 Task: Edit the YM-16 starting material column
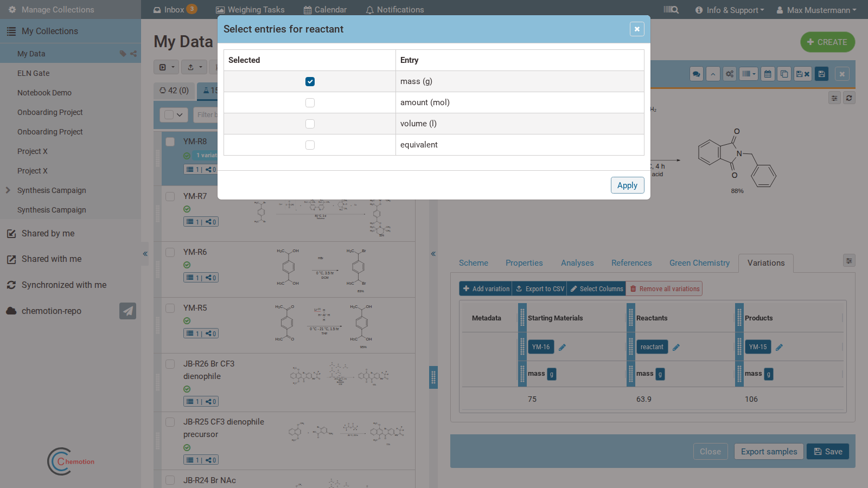562,348
